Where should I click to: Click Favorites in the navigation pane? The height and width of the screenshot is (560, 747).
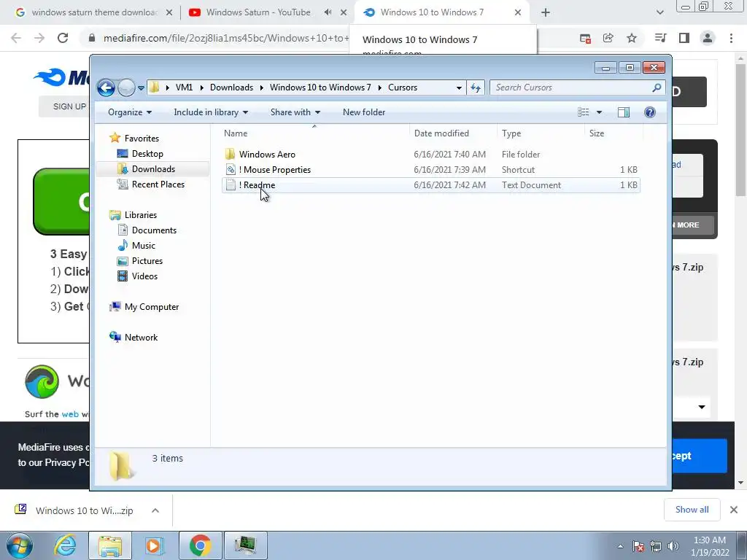pyautogui.click(x=142, y=139)
